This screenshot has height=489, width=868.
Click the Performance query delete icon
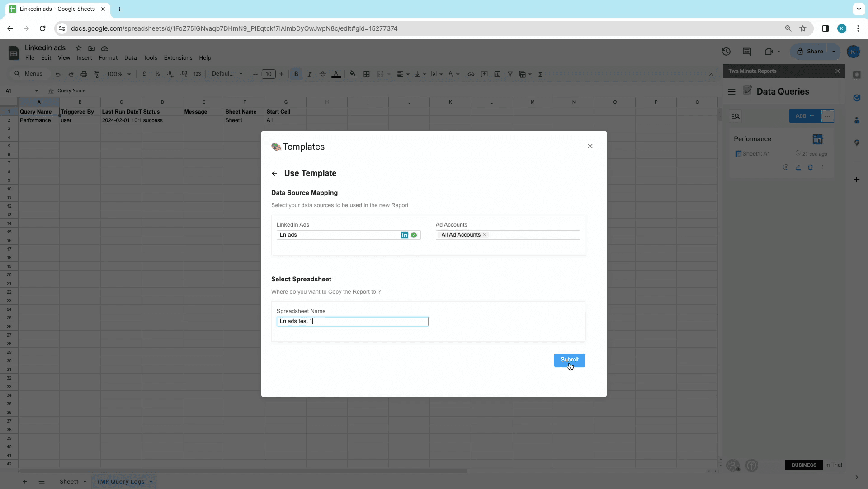[x=810, y=167]
